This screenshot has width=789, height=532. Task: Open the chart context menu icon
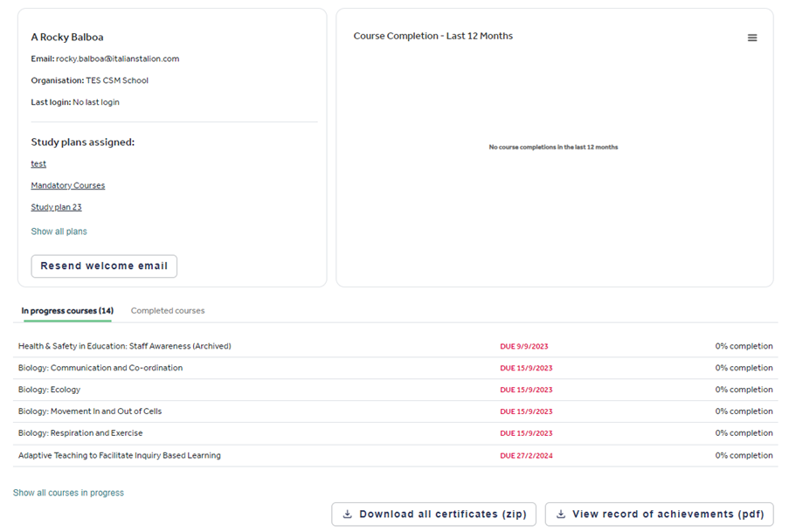tap(751, 38)
